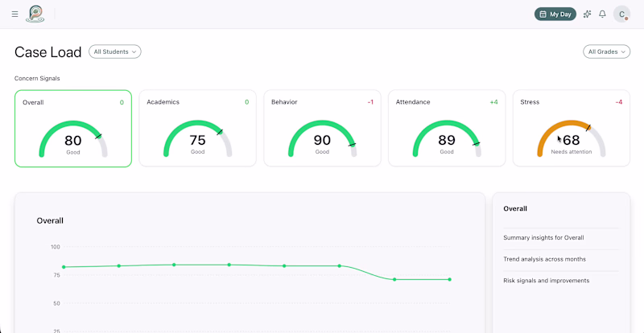Click the Overall gauge score 80
The width and height of the screenshot is (644, 333).
(73, 141)
